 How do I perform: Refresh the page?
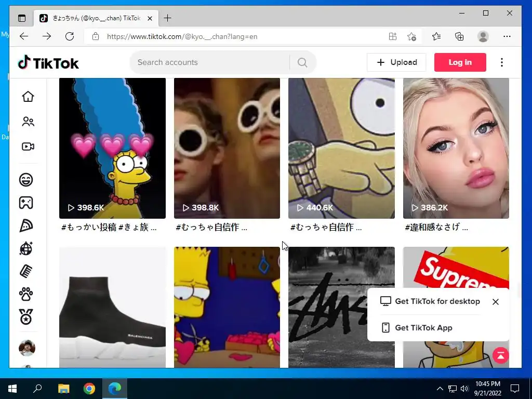click(70, 36)
